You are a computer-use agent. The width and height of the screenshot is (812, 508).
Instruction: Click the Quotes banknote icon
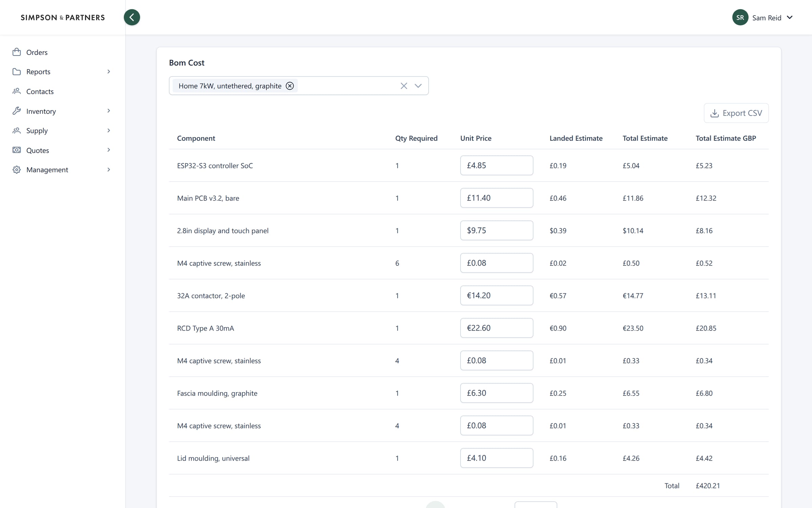click(17, 150)
